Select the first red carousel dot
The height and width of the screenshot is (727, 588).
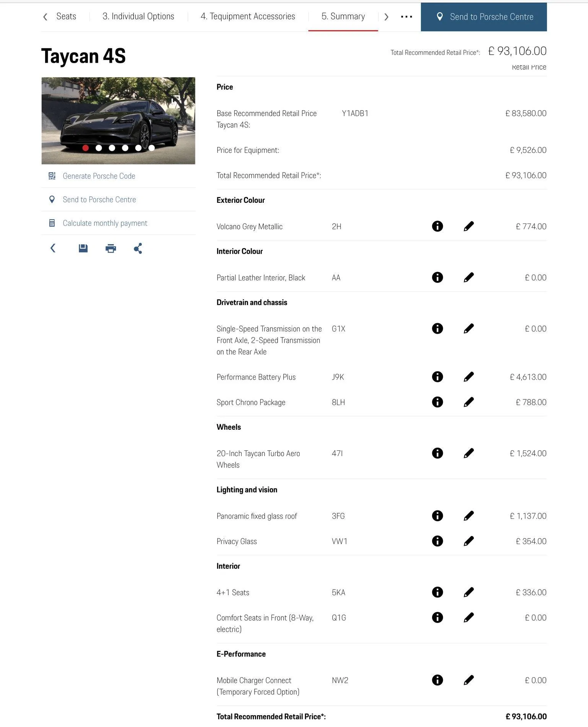click(x=86, y=148)
